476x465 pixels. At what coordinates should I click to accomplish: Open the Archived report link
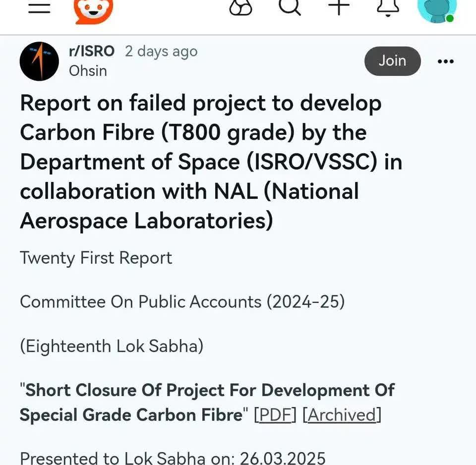point(342,414)
